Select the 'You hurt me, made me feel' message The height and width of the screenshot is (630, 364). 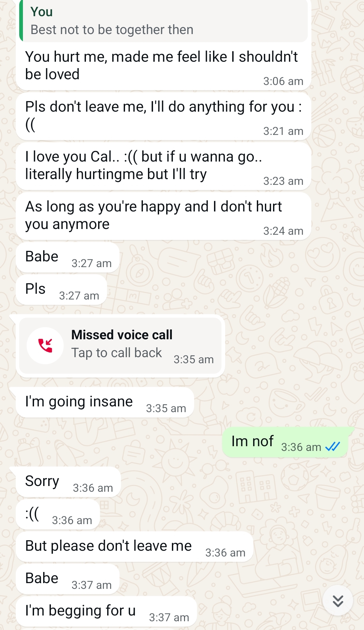[x=163, y=65]
